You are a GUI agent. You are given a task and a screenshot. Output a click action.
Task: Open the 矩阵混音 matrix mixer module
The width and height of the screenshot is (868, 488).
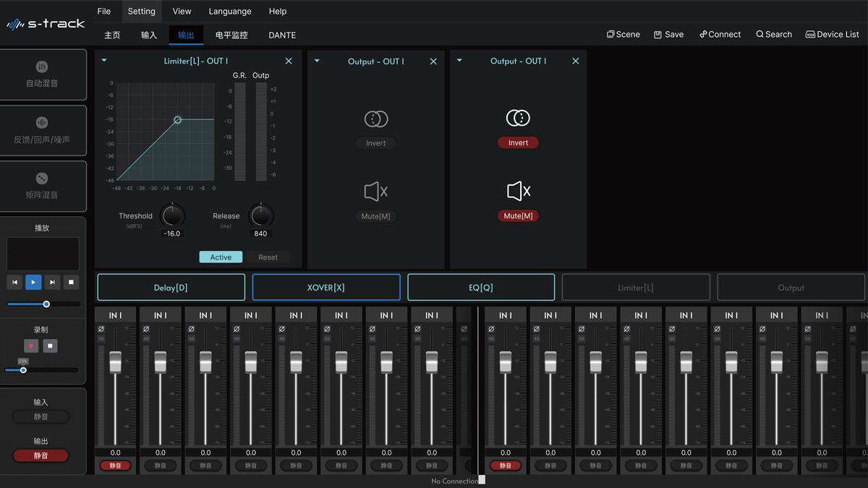tap(42, 186)
